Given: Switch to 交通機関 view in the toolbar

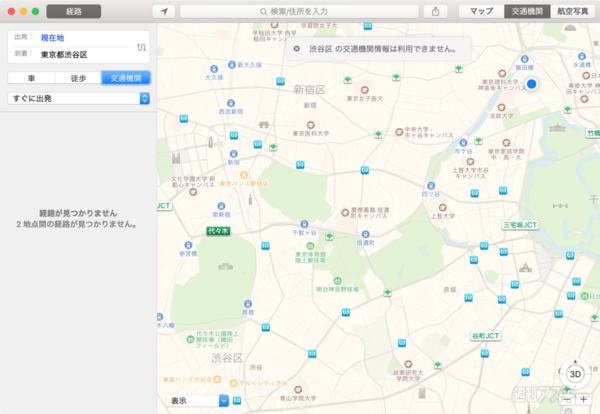Looking at the screenshot, I should [x=527, y=11].
